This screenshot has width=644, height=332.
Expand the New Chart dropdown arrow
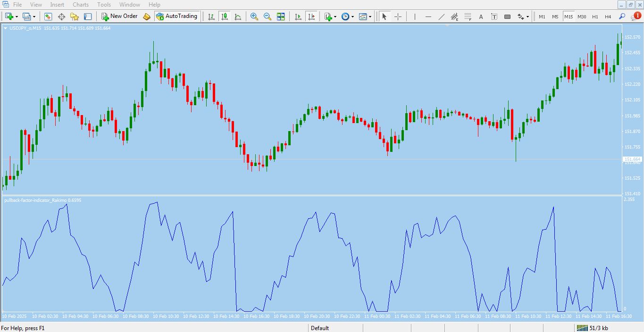point(17,17)
